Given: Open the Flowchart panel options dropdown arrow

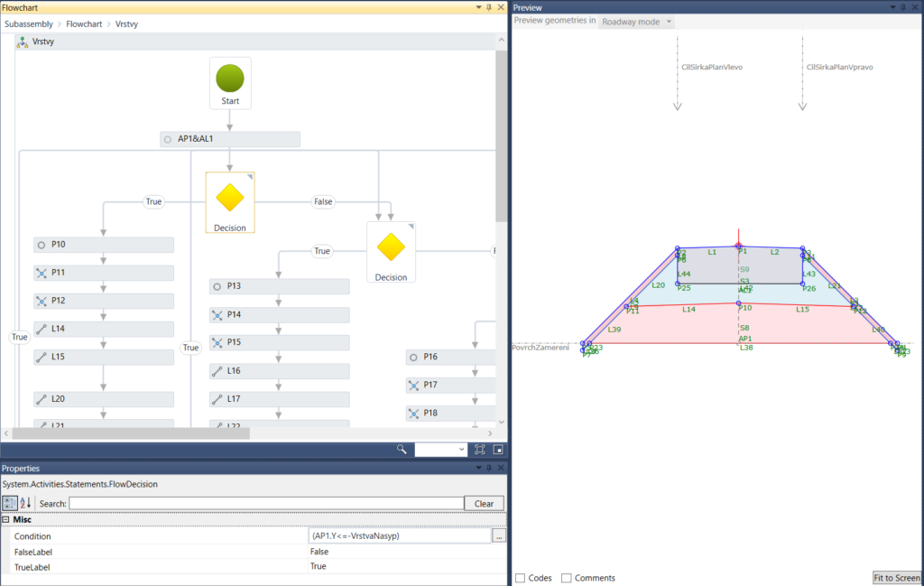Looking at the screenshot, I should pos(478,7).
